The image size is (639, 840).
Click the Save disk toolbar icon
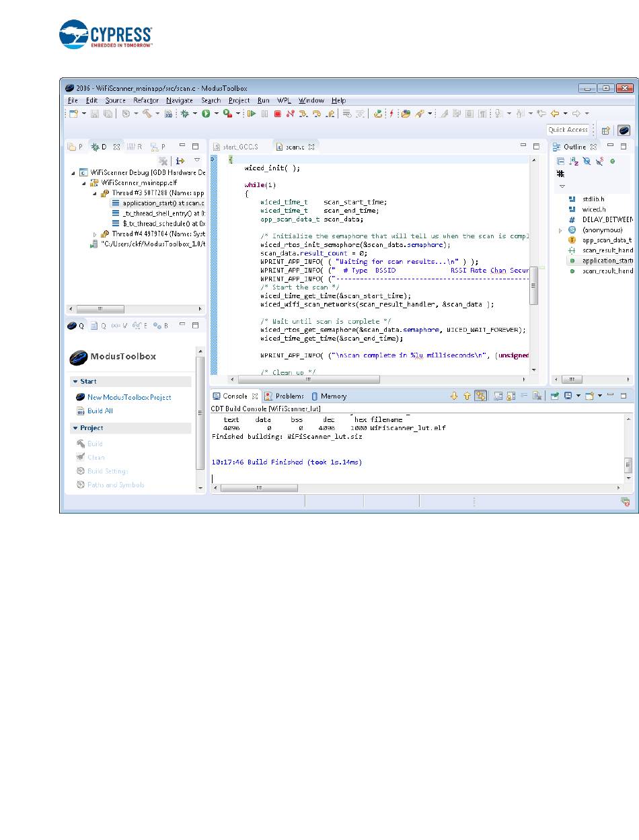pyautogui.click(x=95, y=114)
